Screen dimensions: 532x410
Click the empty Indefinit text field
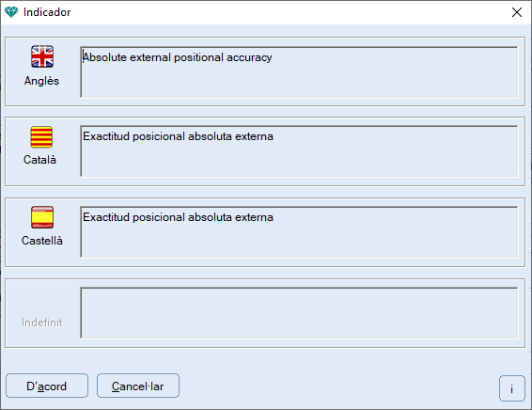(299, 313)
